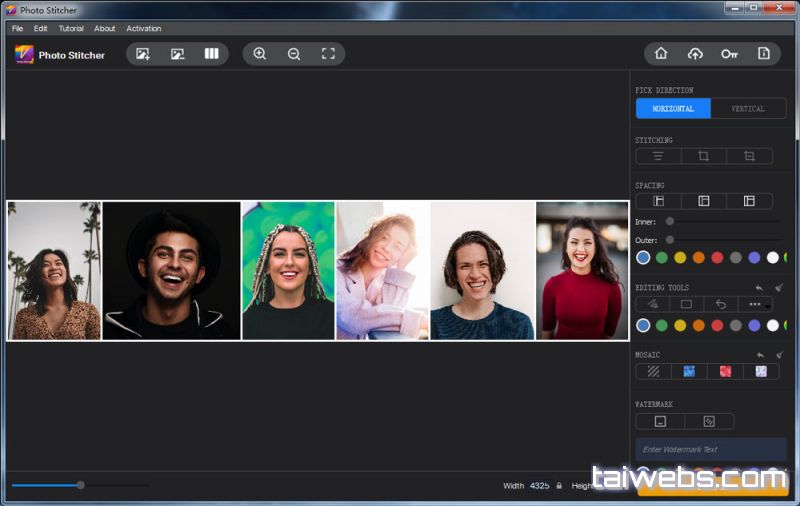Click the add image toolbar icon
This screenshot has height=506, width=800.
(x=143, y=54)
